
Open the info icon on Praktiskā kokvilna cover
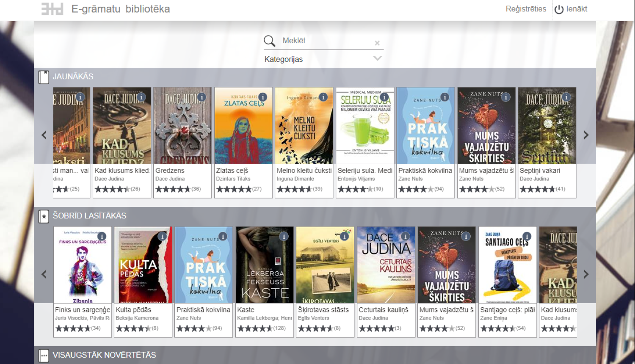pyautogui.click(x=444, y=97)
